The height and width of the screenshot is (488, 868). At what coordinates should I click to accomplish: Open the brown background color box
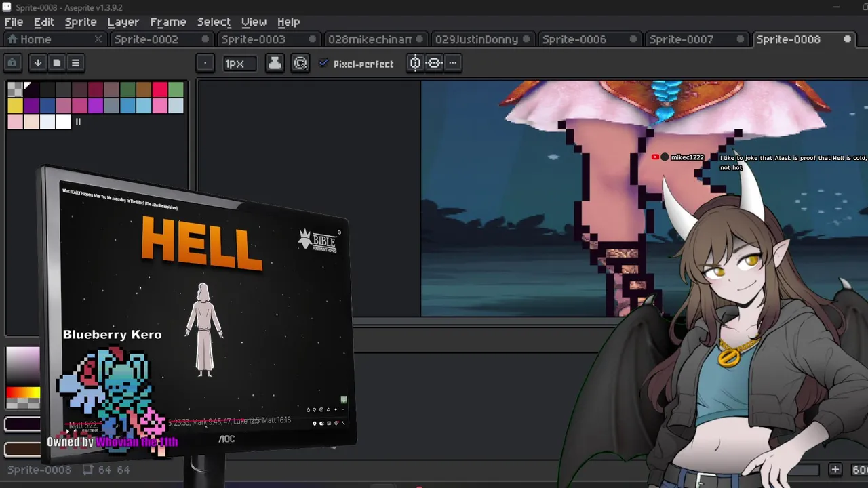pos(22,449)
